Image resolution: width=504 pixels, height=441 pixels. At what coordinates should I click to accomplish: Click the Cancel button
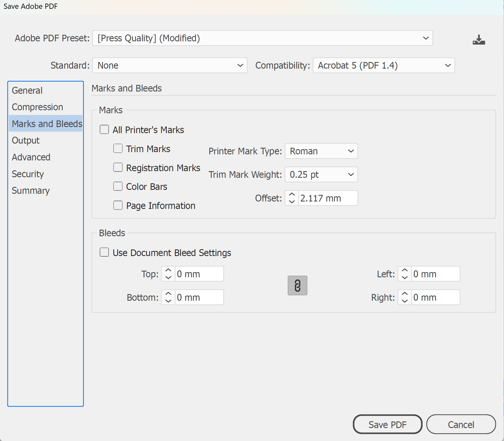pos(461,424)
